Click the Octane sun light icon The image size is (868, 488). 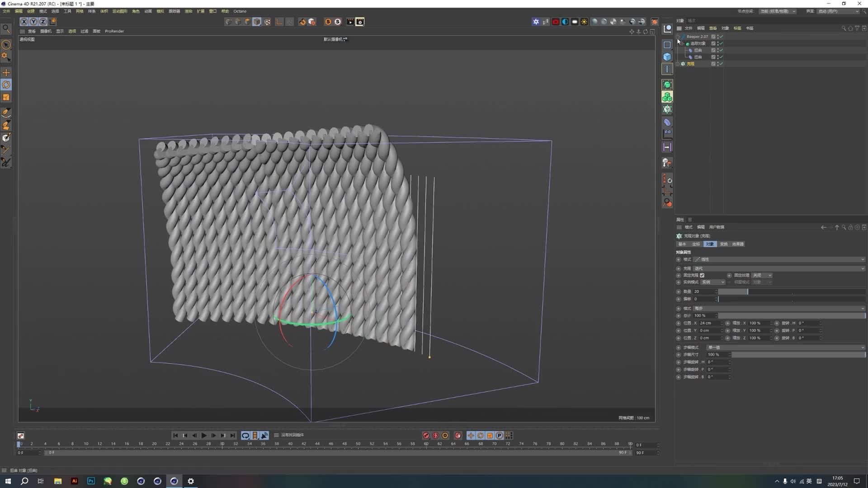[x=584, y=22]
